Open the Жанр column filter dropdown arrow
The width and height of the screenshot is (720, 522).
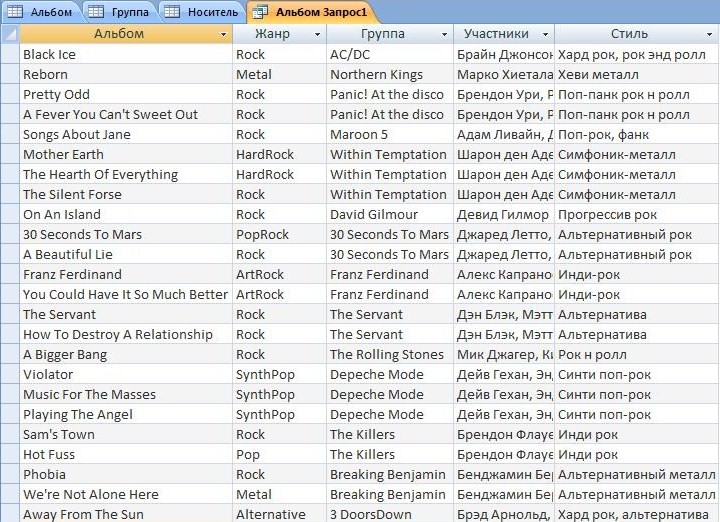[x=317, y=34]
